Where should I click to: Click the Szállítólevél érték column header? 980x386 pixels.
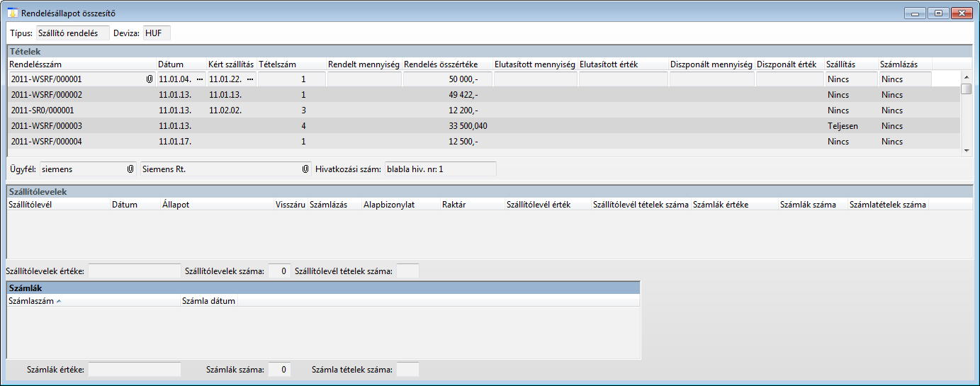point(547,205)
